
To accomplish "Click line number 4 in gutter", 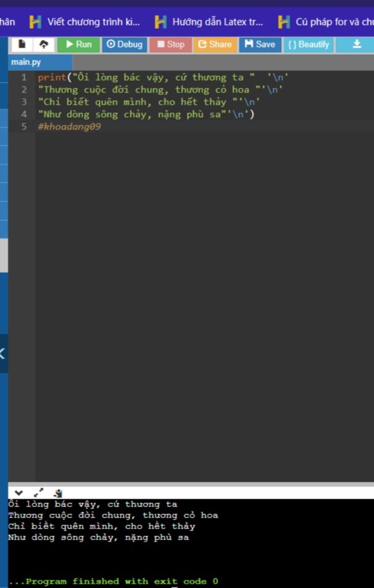I will coord(24,114).
